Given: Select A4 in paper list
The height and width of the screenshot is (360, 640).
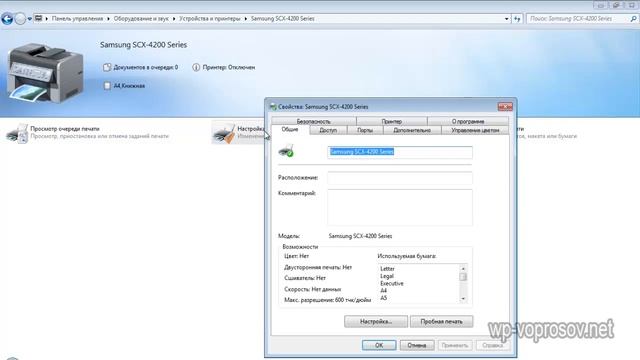Looking at the screenshot, I should (384, 291).
